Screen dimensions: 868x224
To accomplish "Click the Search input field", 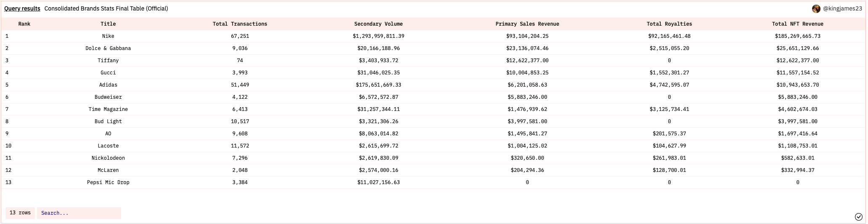I will (x=79, y=213).
